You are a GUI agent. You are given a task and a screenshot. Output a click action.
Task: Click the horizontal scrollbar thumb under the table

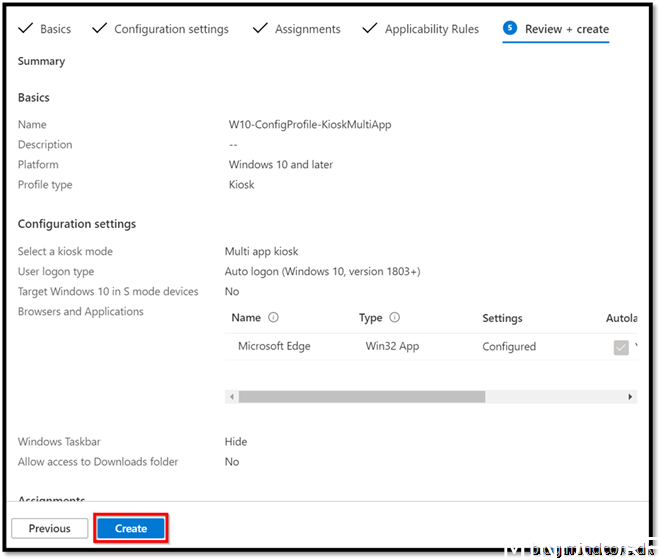coord(361,397)
